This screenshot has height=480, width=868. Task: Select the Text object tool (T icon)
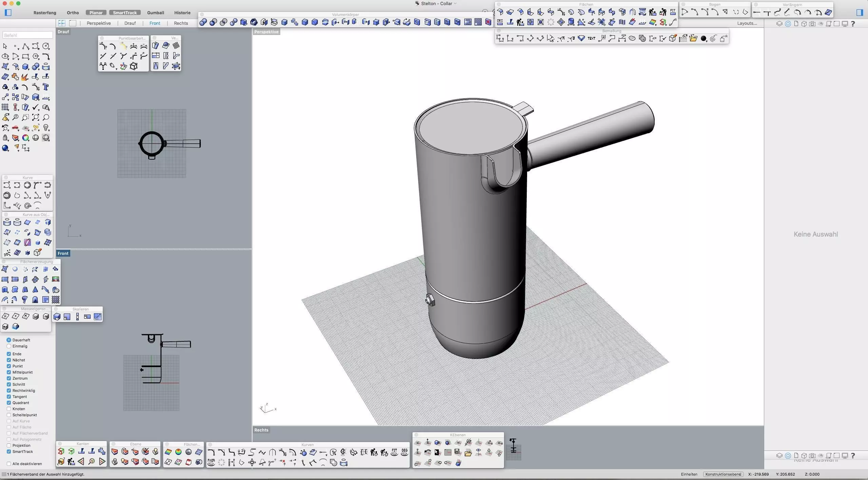46,87
